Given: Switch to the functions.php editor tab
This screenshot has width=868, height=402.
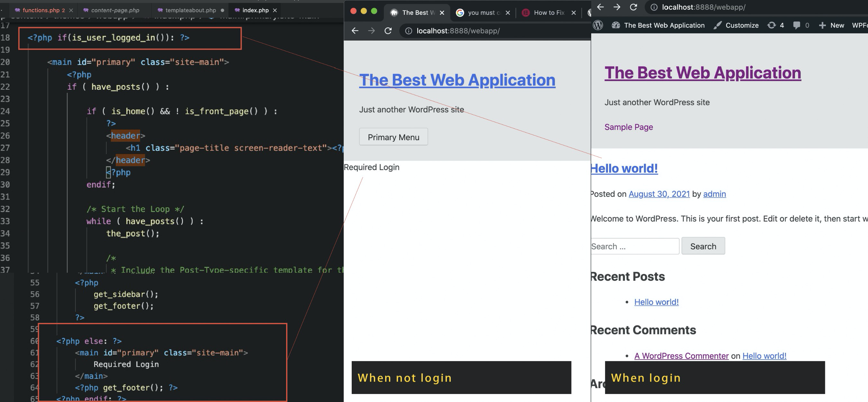Looking at the screenshot, I should click(41, 10).
